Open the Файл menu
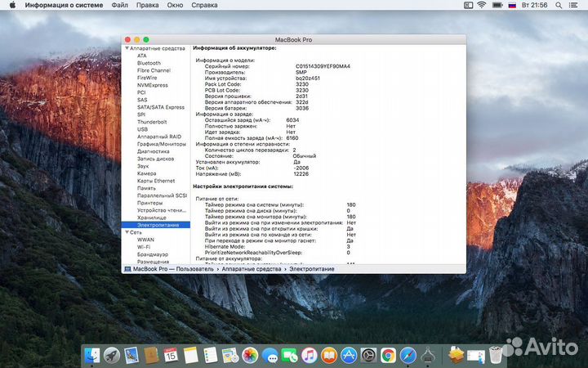Viewport: 588px width, 368px height. [x=119, y=5]
